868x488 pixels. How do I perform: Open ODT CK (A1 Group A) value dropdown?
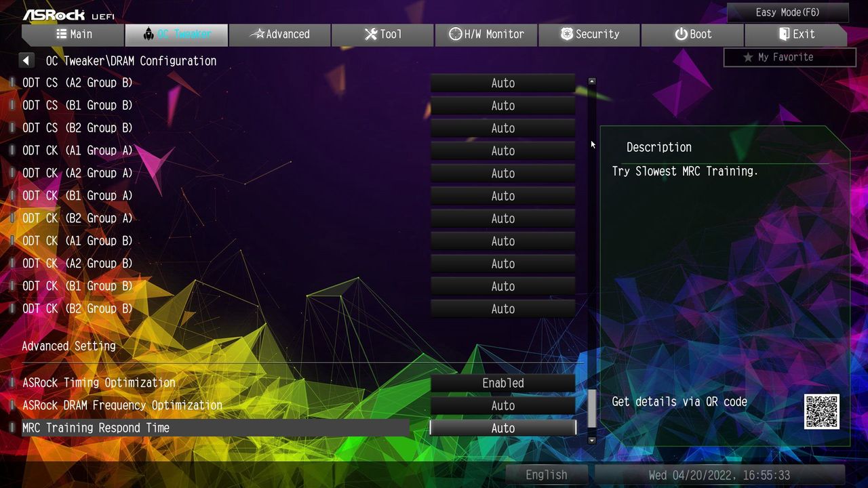point(503,150)
